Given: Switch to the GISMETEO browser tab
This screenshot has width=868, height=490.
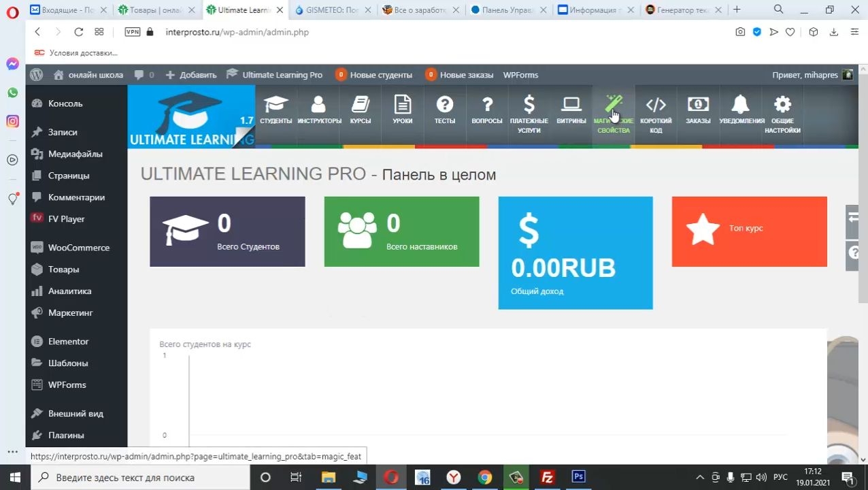Looking at the screenshot, I should [x=333, y=10].
